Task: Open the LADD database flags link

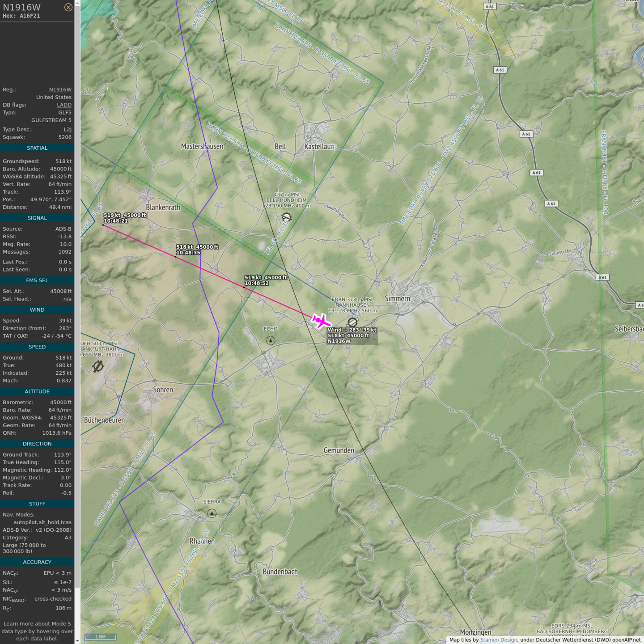Action: tap(64, 105)
